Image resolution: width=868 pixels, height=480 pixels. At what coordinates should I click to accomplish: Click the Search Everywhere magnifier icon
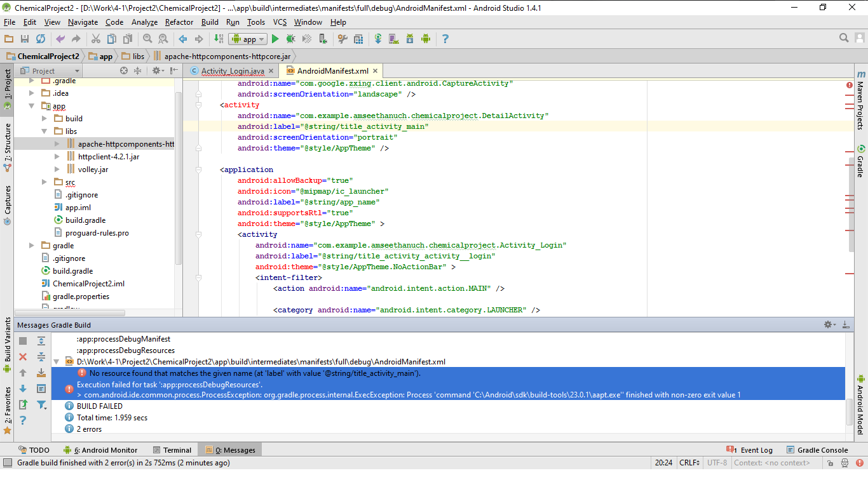(844, 39)
